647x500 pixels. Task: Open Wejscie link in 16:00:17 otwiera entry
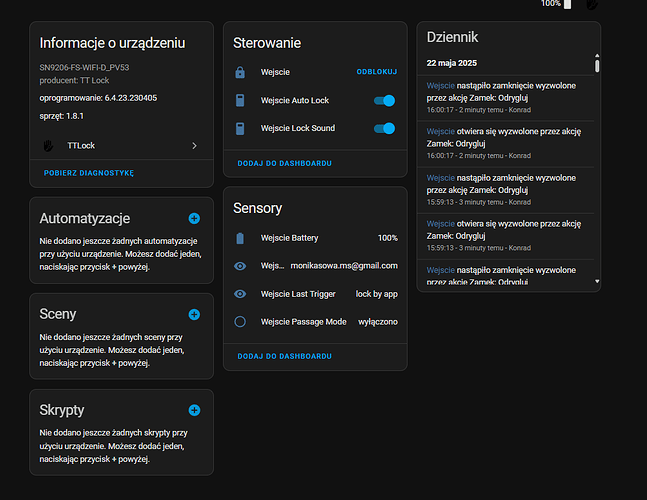[x=440, y=132]
